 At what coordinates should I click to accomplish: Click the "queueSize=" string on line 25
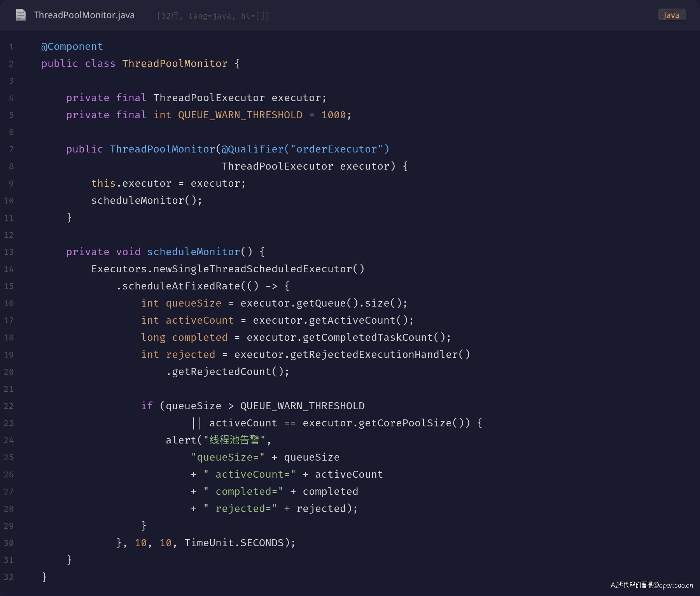pyautogui.click(x=228, y=458)
